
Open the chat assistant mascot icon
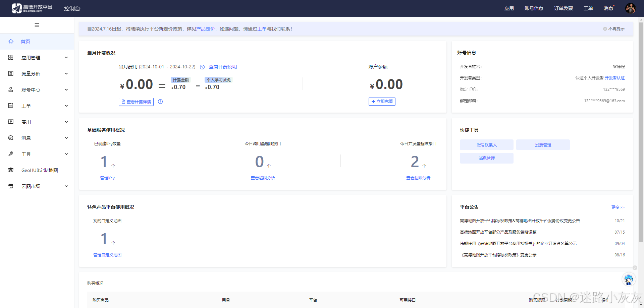pyautogui.click(x=629, y=279)
